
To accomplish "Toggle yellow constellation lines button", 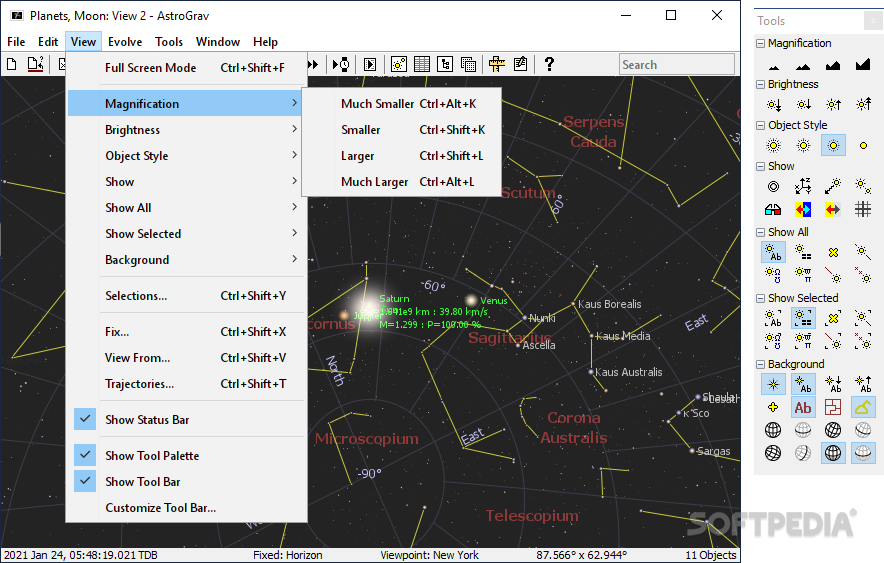I will [x=863, y=407].
